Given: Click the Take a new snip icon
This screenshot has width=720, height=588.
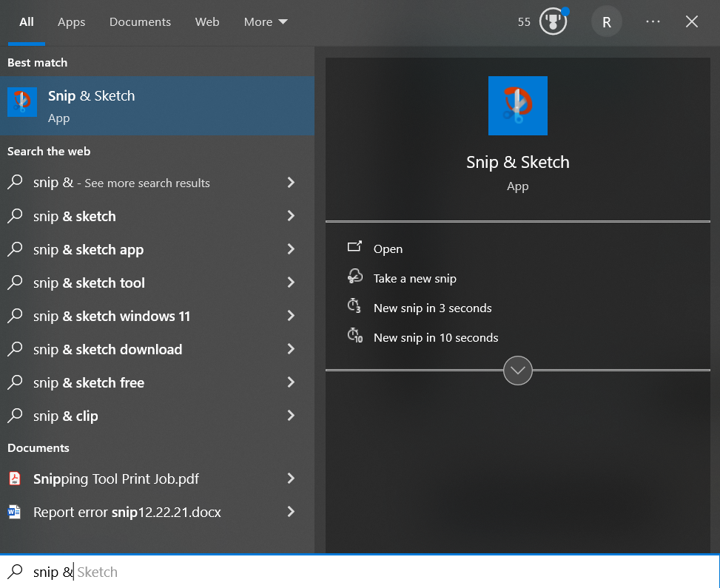Looking at the screenshot, I should [x=355, y=277].
